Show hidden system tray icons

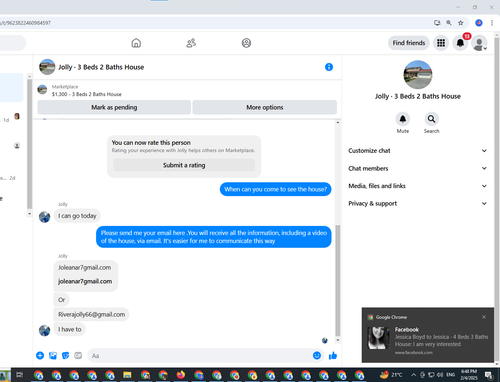coord(413,375)
